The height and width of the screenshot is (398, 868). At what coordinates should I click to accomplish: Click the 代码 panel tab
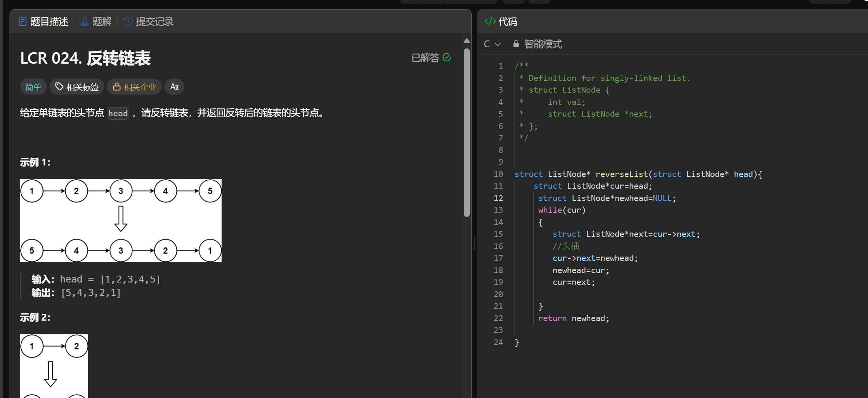coord(501,22)
